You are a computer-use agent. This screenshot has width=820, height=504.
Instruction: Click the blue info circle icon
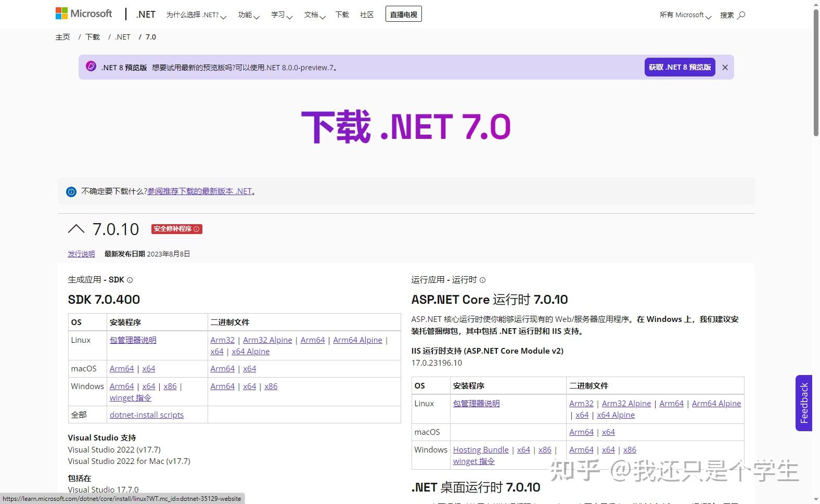[x=71, y=191]
